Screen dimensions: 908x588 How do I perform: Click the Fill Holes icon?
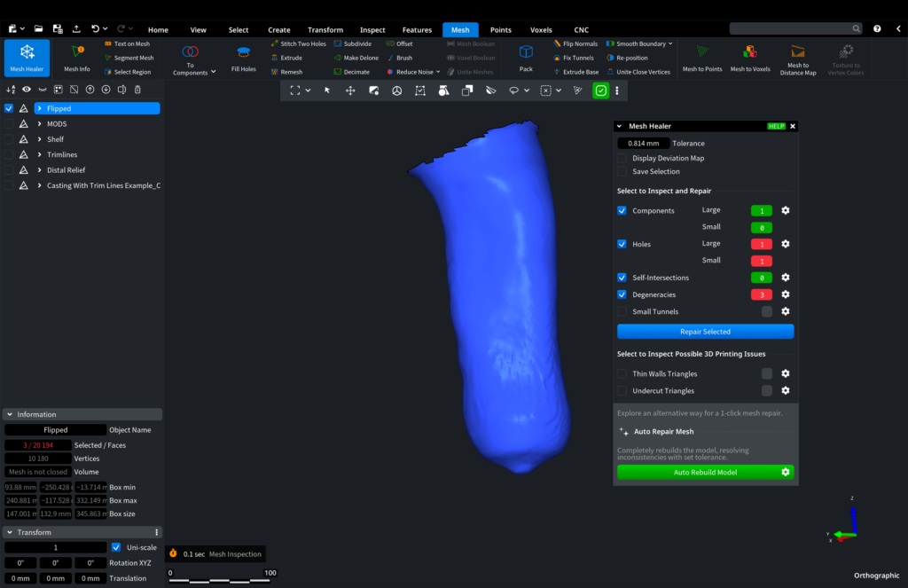point(243,56)
